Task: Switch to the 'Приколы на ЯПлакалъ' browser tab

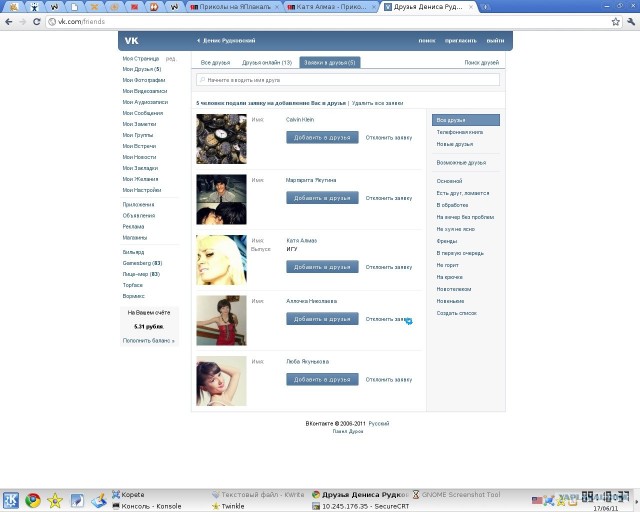Action: [234, 7]
